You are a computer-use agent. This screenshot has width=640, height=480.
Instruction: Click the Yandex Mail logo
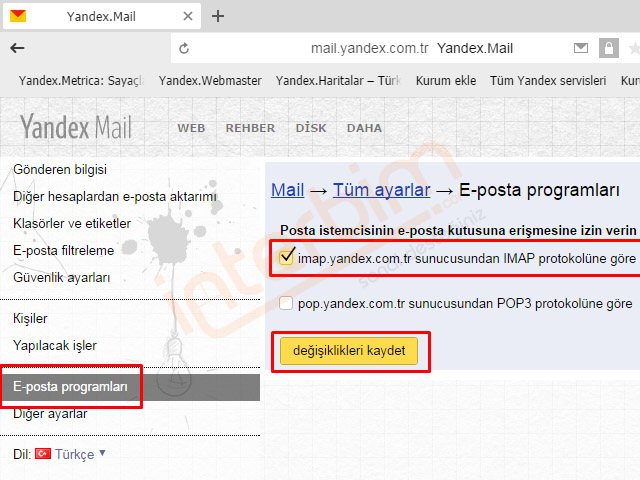76,127
